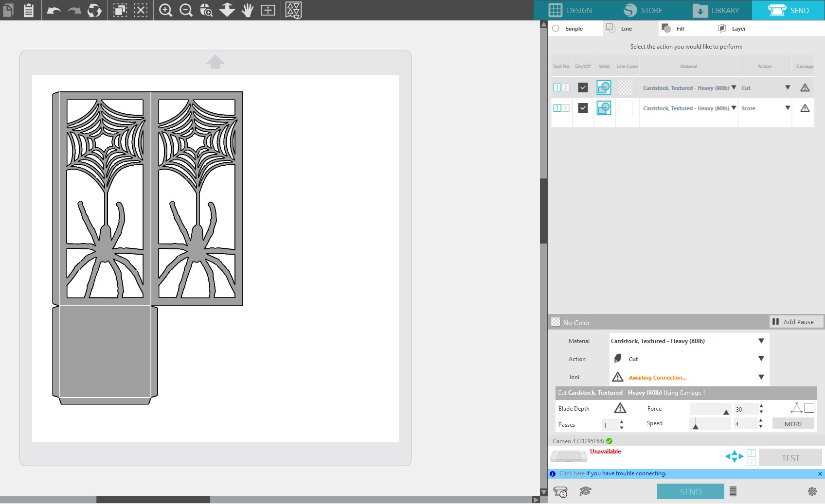The image size is (825, 504).
Task: Click the Passes number field
Action: click(x=610, y=425)
